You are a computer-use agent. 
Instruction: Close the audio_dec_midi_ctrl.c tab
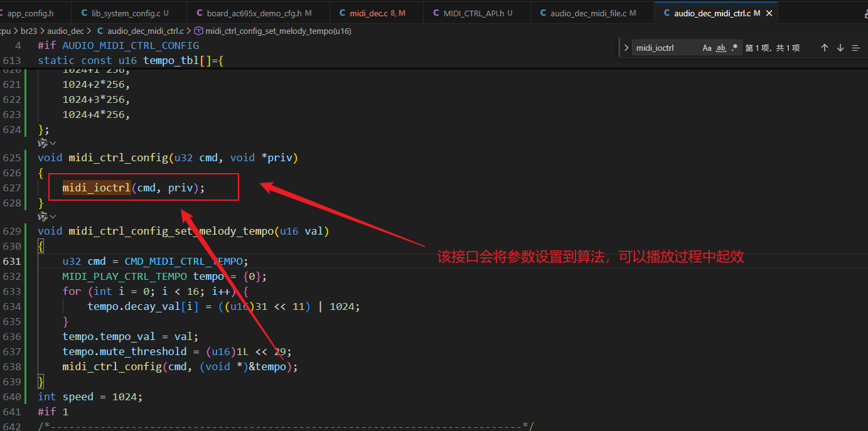point(769,13)
